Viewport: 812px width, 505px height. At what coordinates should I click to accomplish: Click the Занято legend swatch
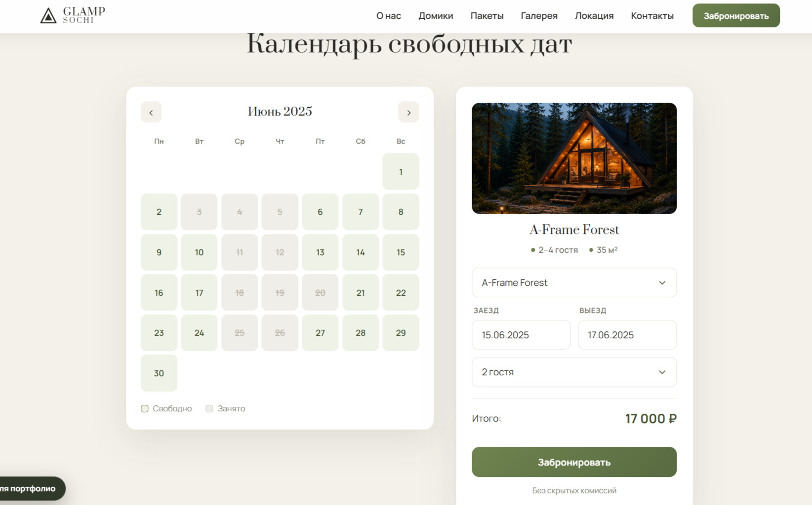coord(209,409)
